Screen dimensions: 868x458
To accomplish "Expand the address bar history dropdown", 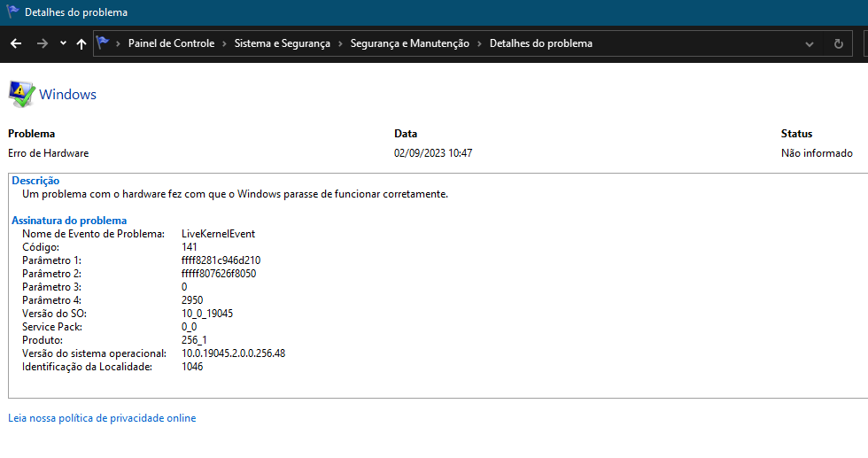I will point(810,44).
